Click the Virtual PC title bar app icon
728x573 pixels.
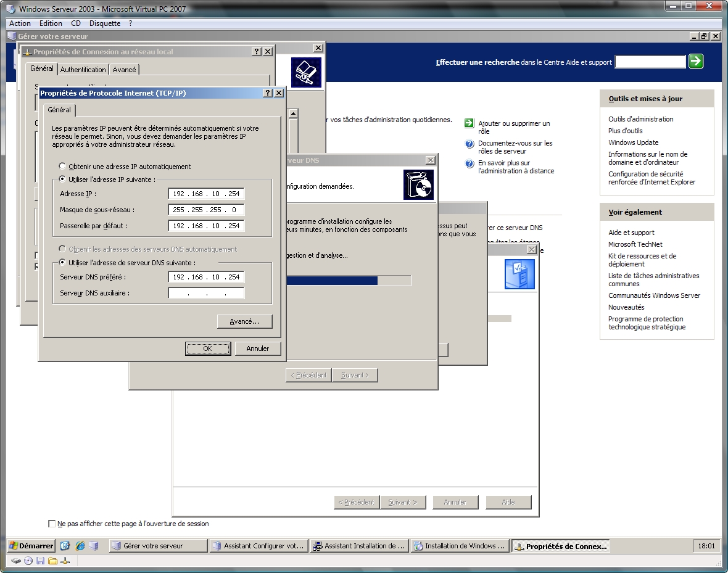pyautogui.click(x=10, y=9)
